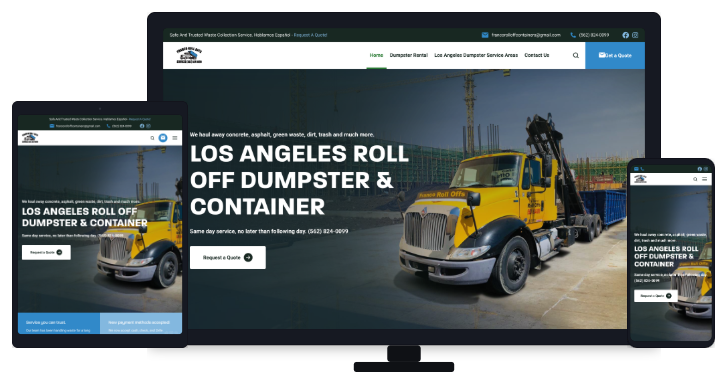Open the Dumpster Rental menu item

408,55
